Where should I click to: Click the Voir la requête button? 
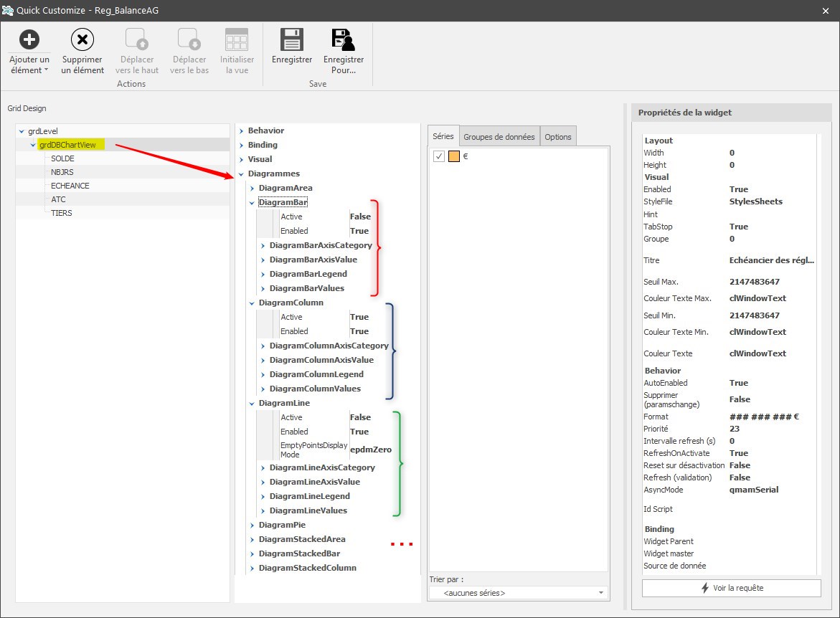[x=731, y=588]
